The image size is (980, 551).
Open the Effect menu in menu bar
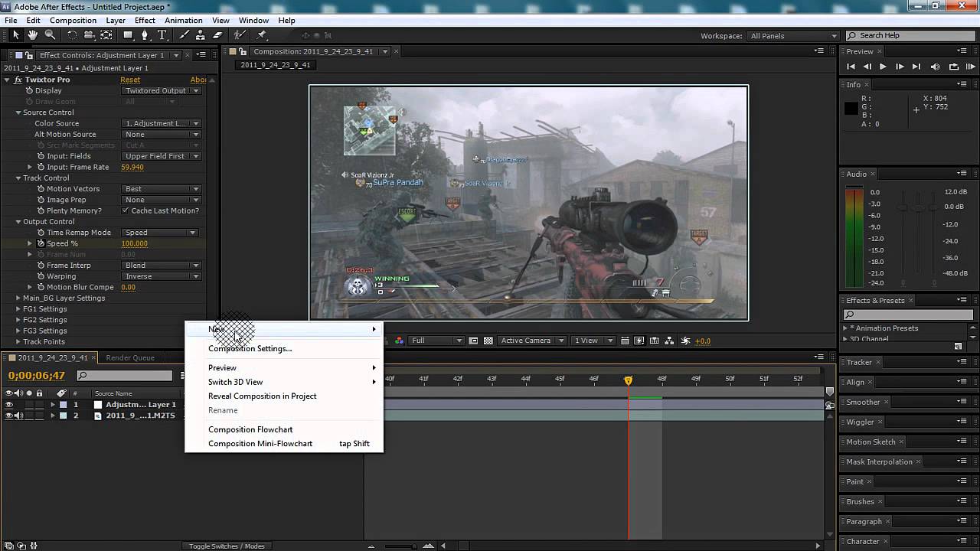[145, 21]
